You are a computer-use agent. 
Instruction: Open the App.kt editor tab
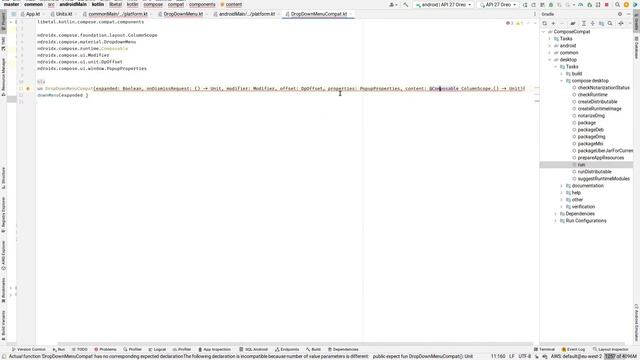click(x=33, y=14)
